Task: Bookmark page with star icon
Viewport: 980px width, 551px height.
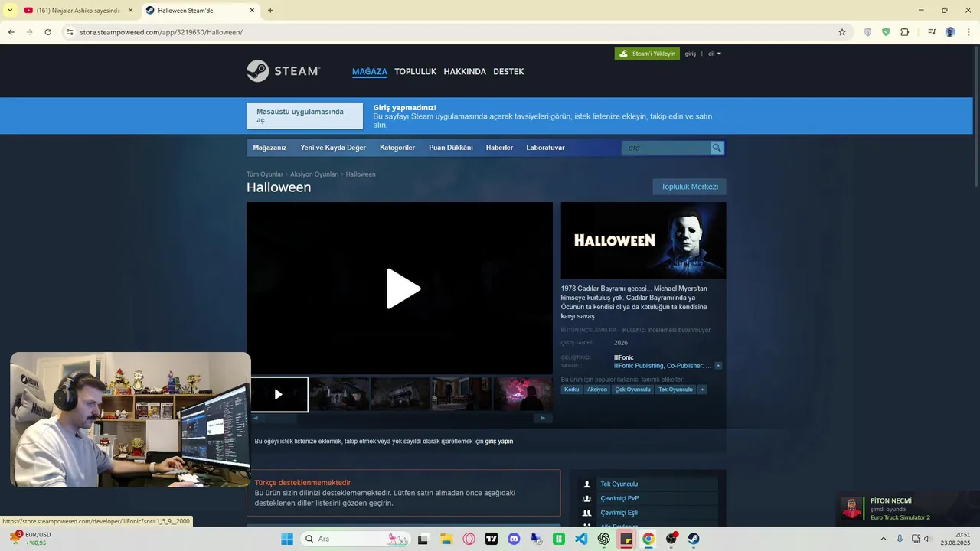Action: point(842,32)
